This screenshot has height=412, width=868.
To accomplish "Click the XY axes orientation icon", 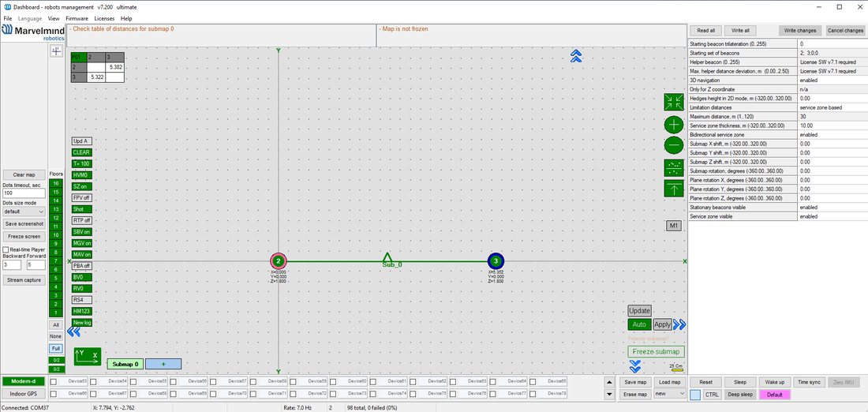I will point(88,356).
